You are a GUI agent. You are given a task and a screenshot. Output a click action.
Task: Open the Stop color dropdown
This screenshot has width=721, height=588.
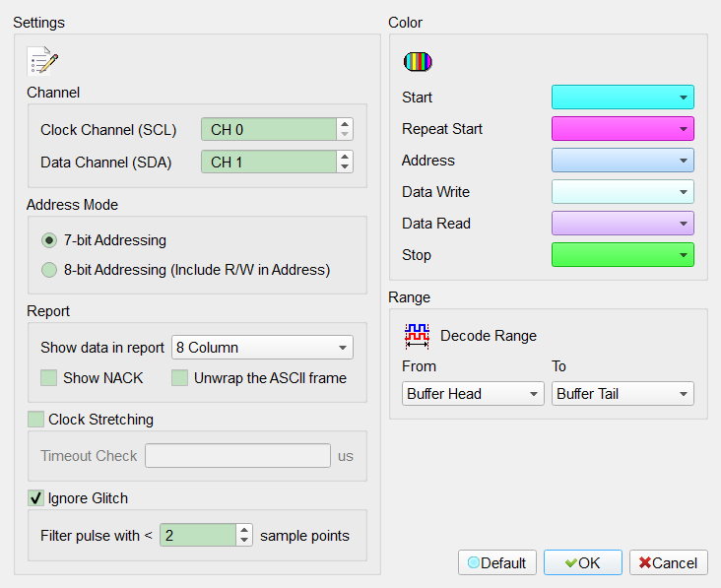[x=623, y=255]
